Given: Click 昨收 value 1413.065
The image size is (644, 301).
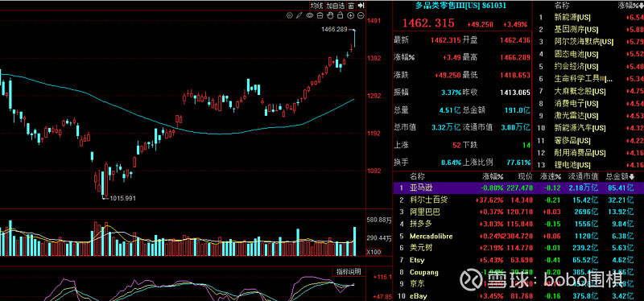Looking at the screenshot, I should (515, 93).
